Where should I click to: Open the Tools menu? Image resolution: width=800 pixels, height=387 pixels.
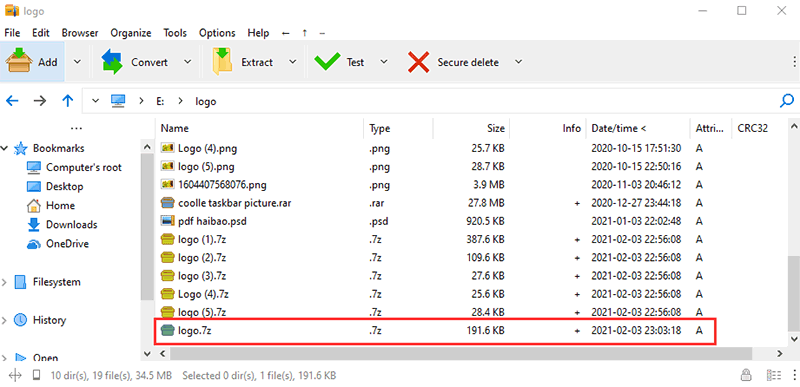(x=175, y=33)
